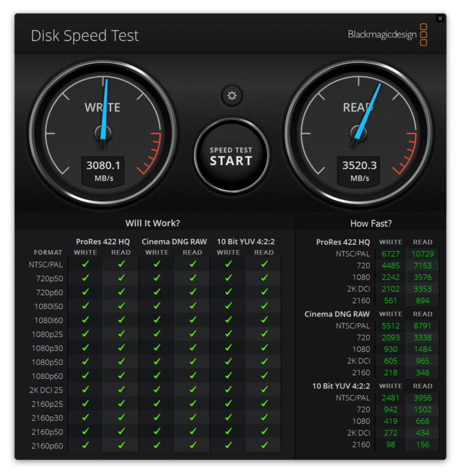The height and width of the screenshot is (476, 461).
Task: Click ProRes 2K DCI write value 2102
Action: (391, 289)
